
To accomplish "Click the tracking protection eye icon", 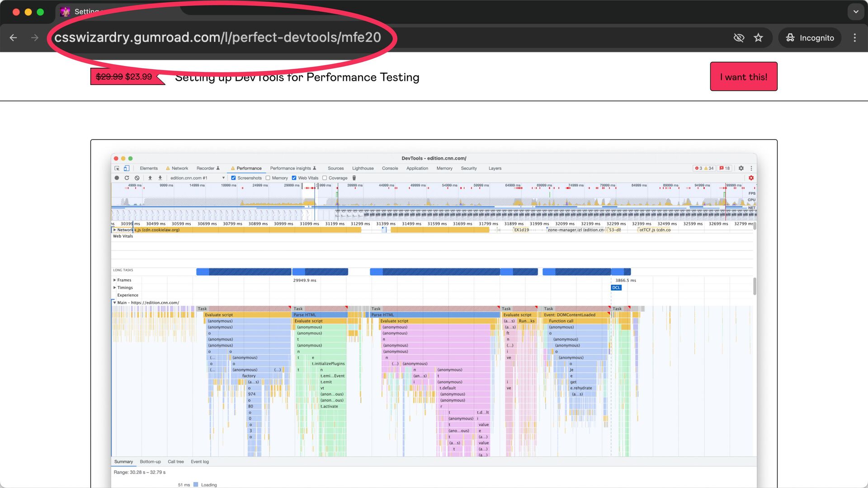I will [739, 38].
